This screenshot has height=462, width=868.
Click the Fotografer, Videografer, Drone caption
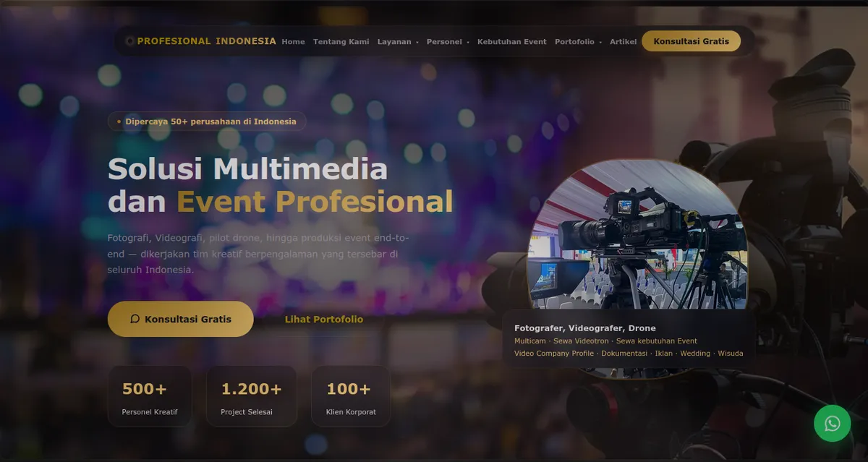point(584,328)
